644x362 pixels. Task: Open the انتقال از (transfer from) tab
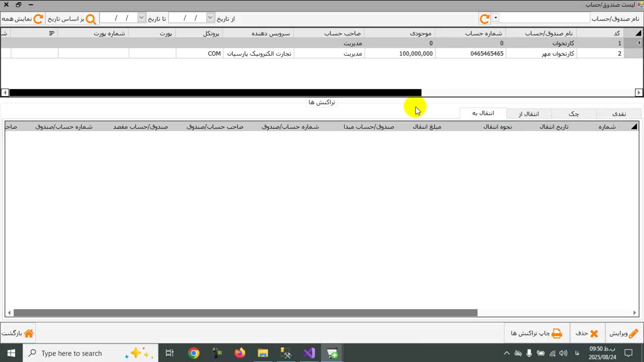[529, 114]
